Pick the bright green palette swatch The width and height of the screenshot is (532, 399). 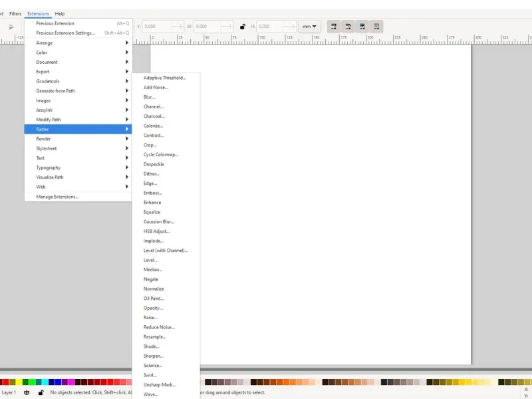point(32,382)
